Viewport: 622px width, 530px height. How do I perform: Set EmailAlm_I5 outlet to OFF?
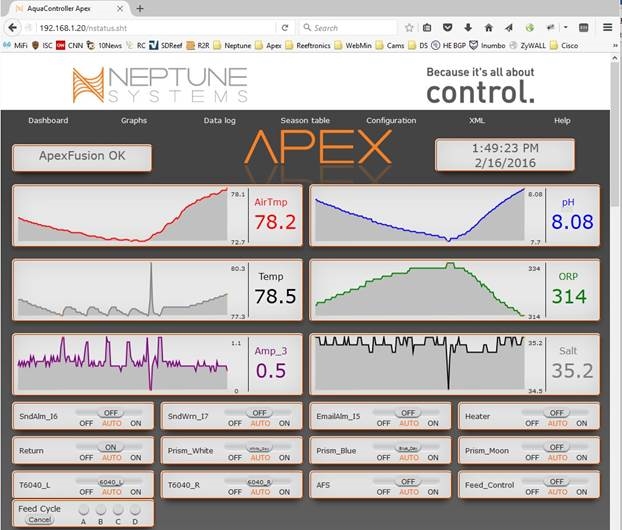(384, 423)
